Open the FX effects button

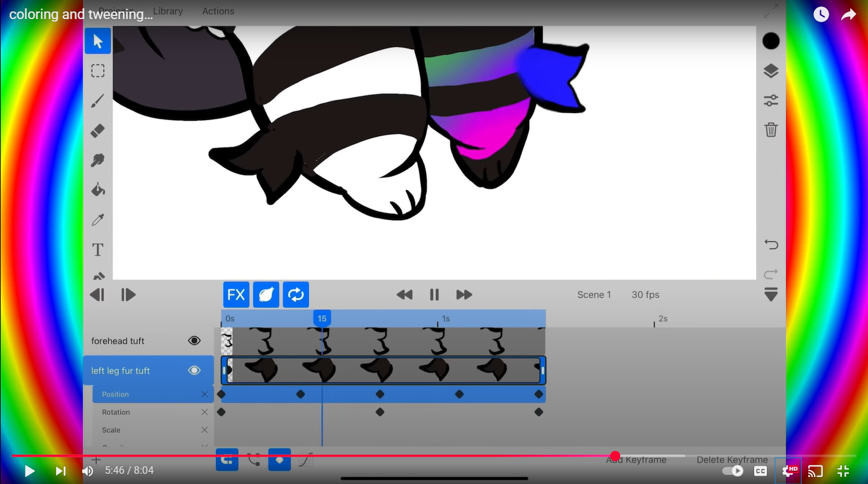(236, 294)
